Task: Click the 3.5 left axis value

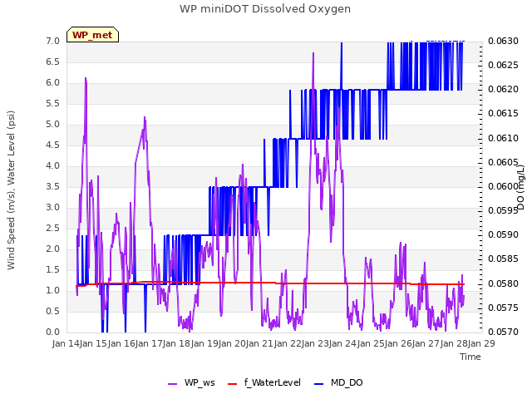Action: click(x=53, y=186)
